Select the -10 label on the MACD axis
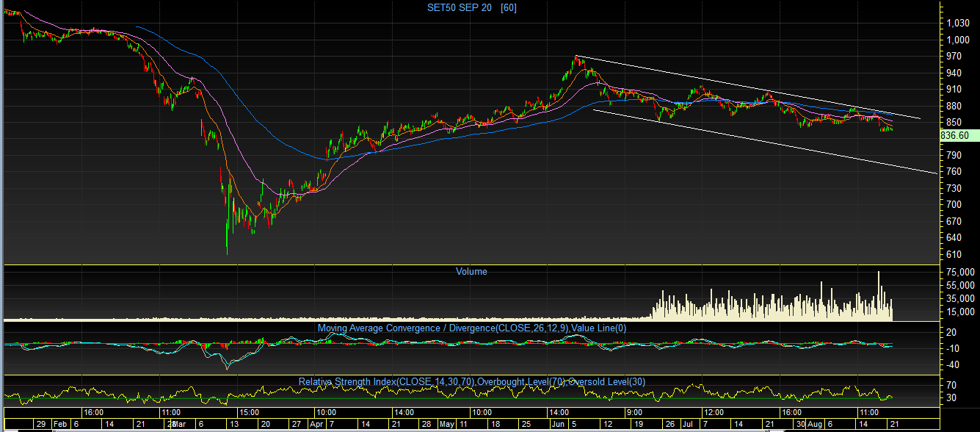980x432 pixels. pyautogui.click(x=953, y=348)
